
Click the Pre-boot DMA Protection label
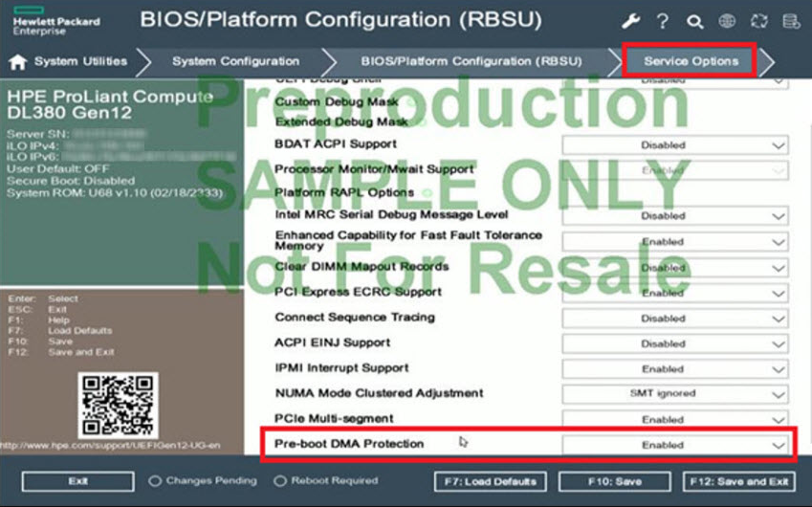[x=349, y=444]
